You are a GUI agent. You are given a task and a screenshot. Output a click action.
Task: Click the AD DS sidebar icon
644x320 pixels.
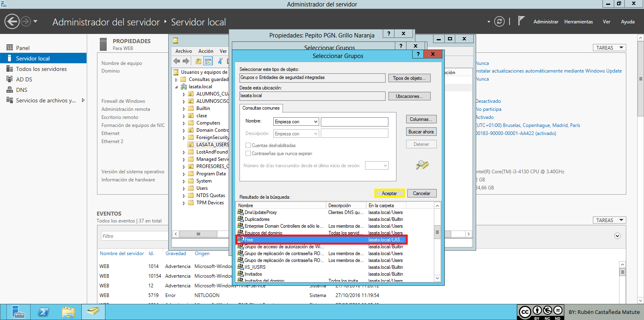[x=10, y=79]
